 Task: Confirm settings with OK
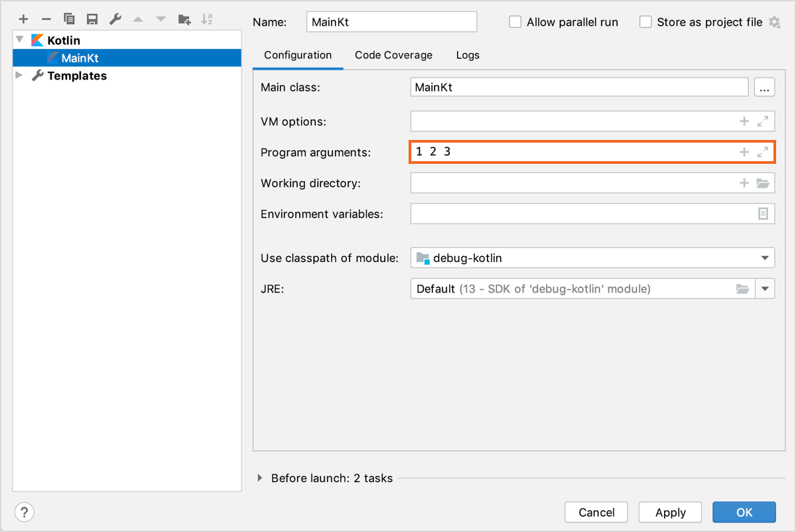(744, 512)
